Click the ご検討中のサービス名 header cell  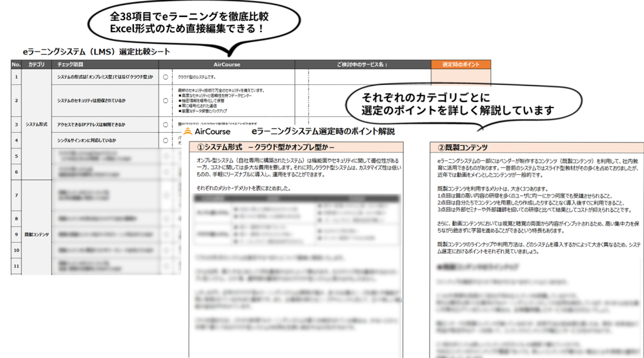[362, 64]
